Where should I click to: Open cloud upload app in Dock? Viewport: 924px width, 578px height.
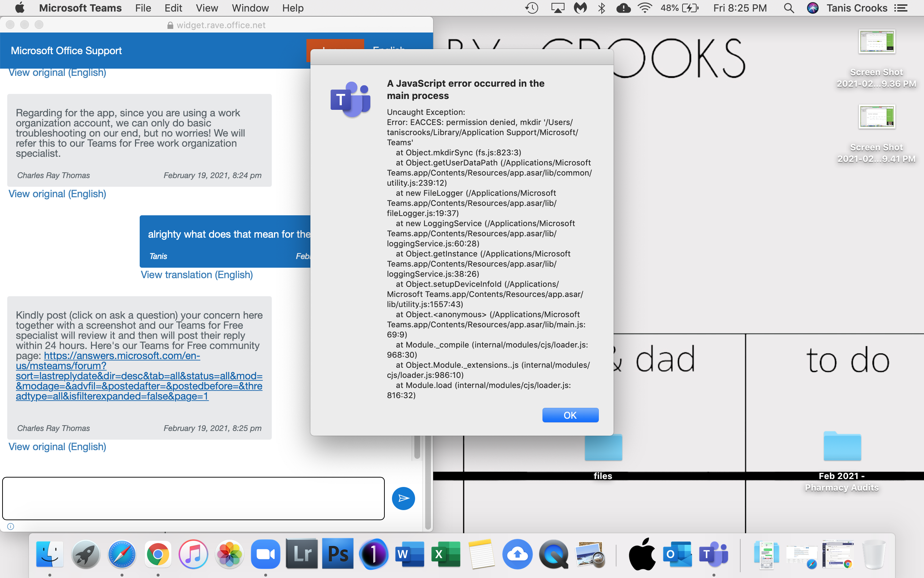click(x=517, y=554)
